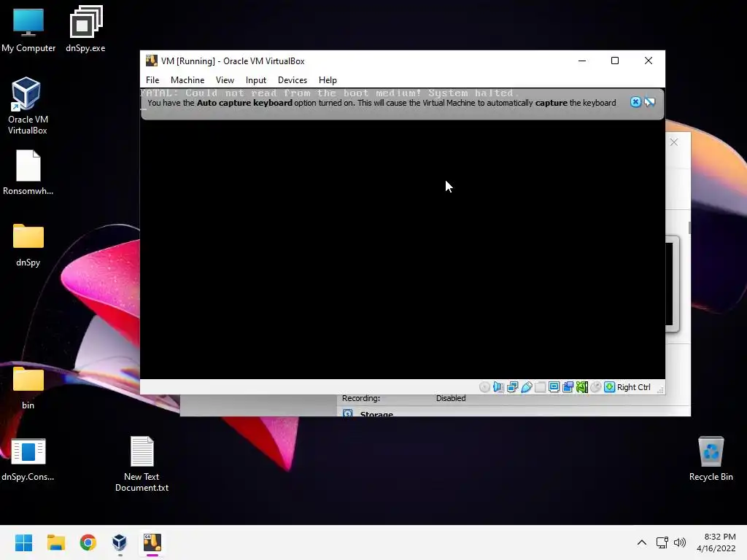747x560 pixels.
Task: Click the display status bar icon
Action: coord(554,387)
